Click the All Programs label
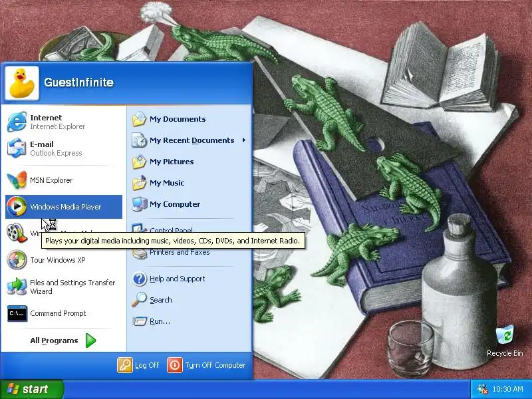This screenshot has height=399, width=532. click(54, 340)
